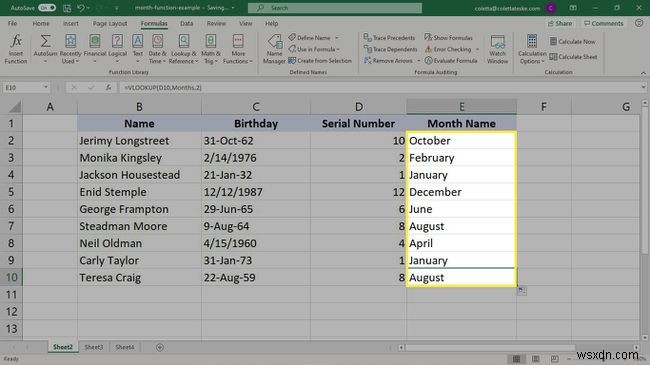Click the Undo icon
Viewport: 650px width, 365px height.
[81, 8]
